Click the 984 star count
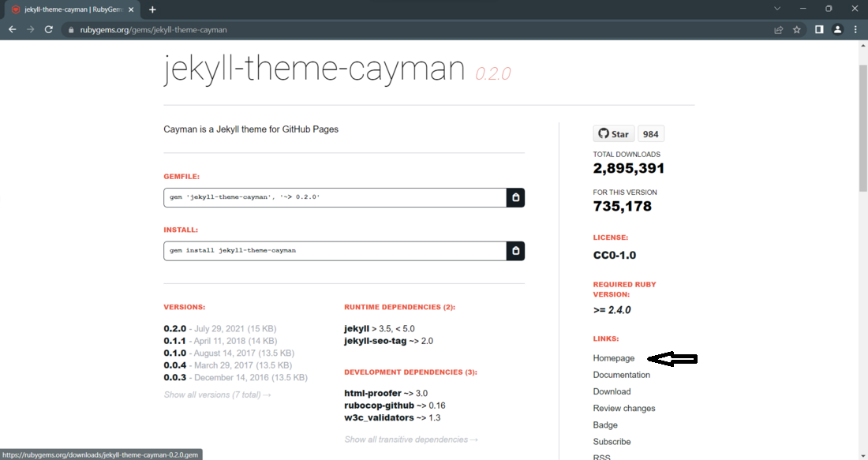This screenshot has width=868, height=460. click(650, 134)
